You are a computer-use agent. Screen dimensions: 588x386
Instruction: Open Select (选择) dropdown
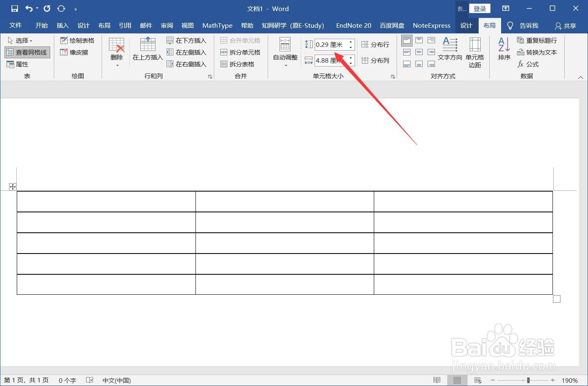pos(20,40)
